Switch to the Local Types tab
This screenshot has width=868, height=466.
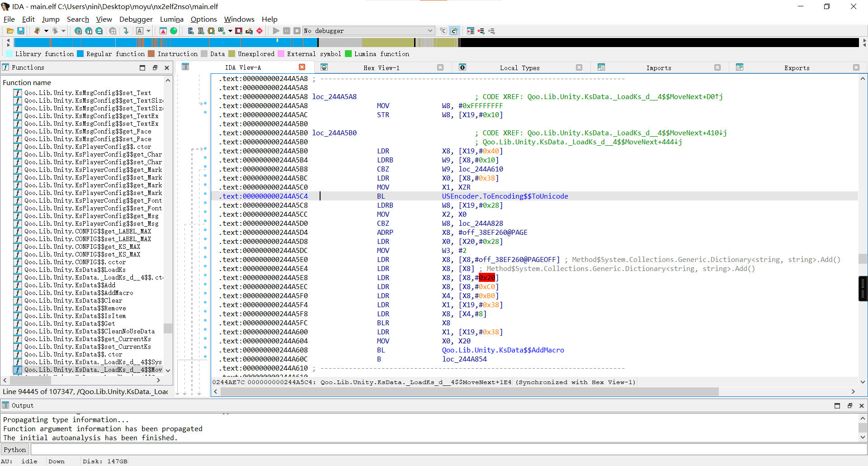[520, 68]
